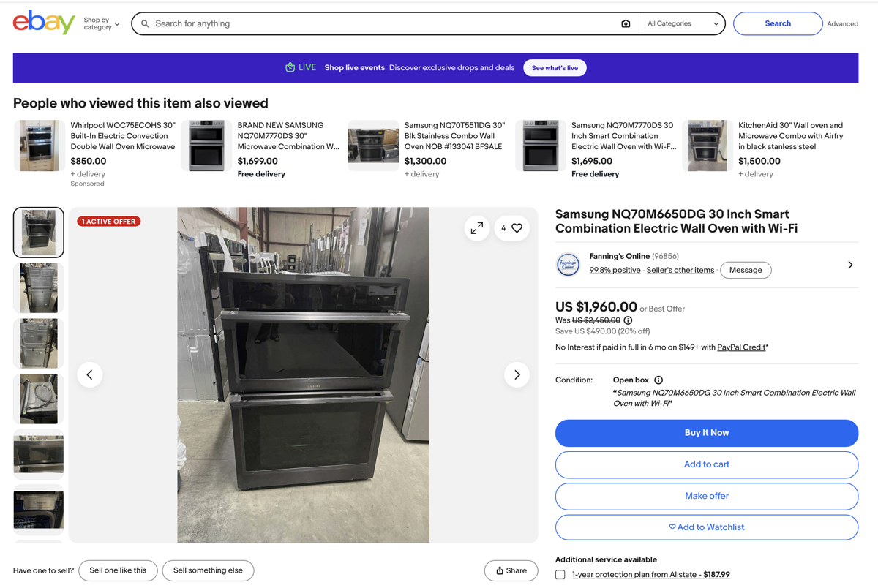The image size is (878, 588).
Task: Open KitchenAid 30" Wall oven listing
Action: 790,136
